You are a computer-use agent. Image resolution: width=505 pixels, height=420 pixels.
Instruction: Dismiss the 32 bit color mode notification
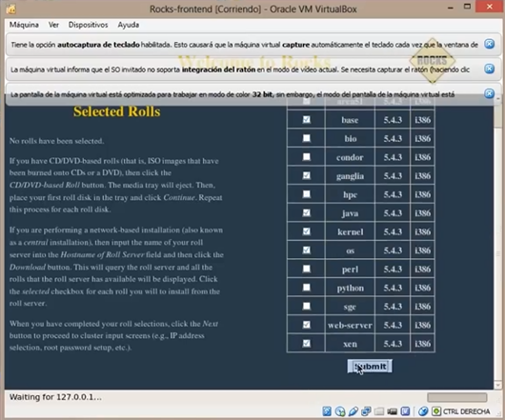click(x=489, y=93)
